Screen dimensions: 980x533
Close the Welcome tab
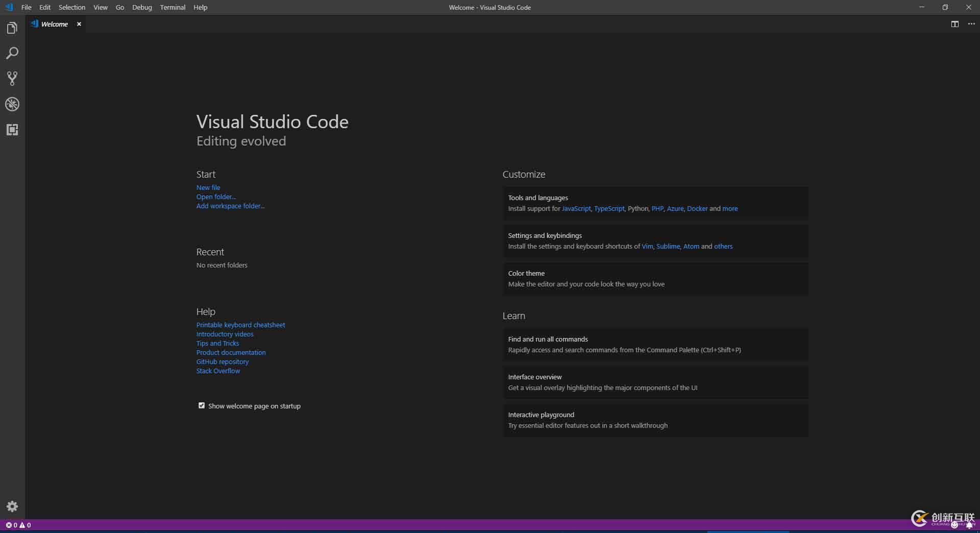point(79,23)
